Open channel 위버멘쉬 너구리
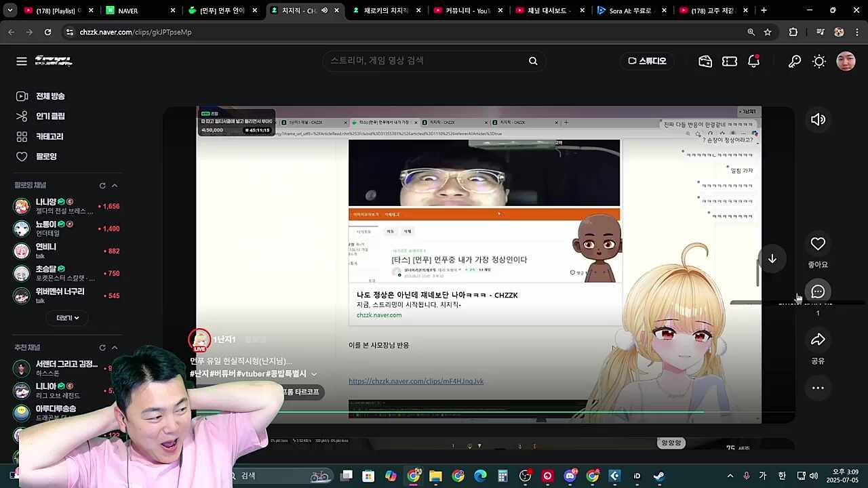This screenshot has width=868, height=488. 66,296
